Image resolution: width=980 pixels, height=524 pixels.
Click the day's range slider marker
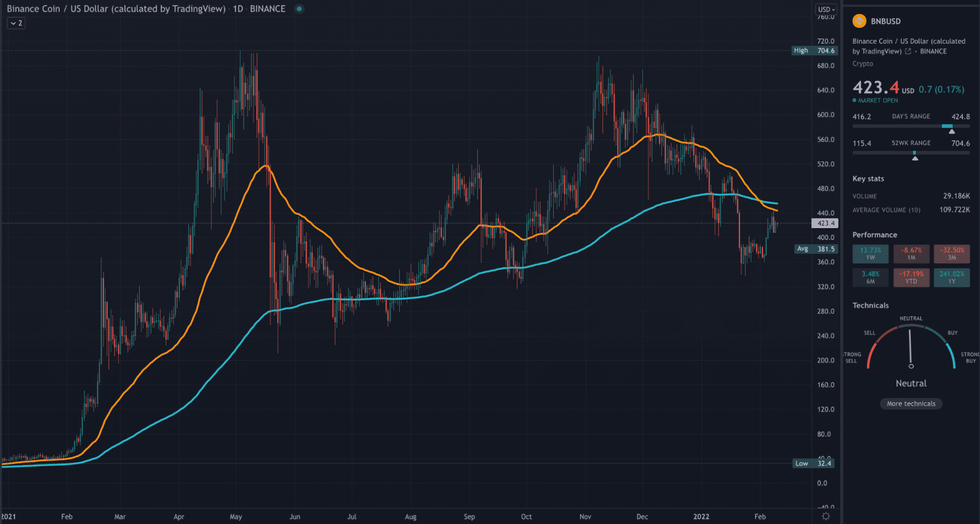coord(952,131)
